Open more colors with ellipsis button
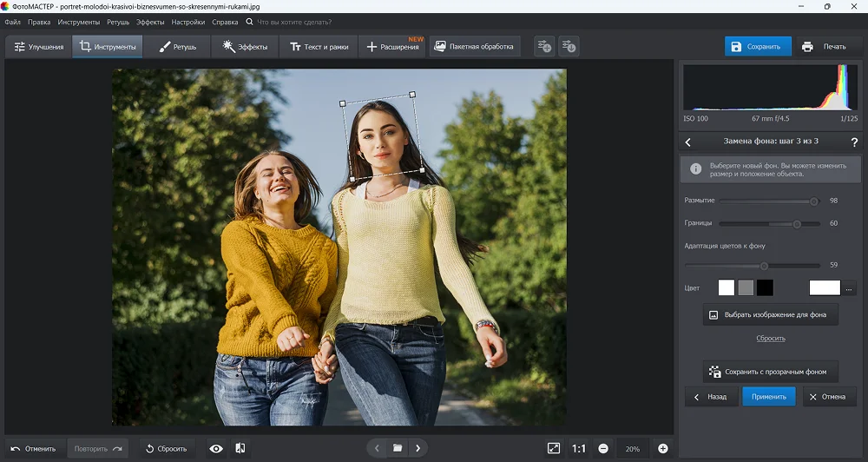 click(x=850, y=288)
